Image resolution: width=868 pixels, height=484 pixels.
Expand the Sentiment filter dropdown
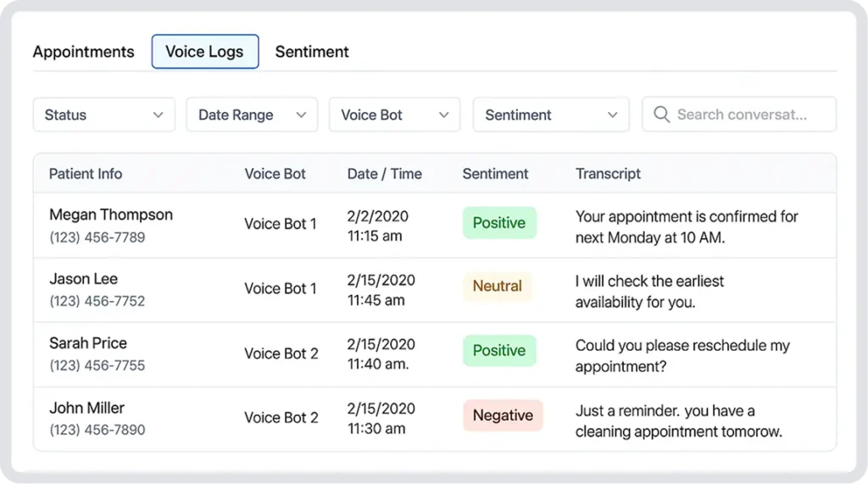pos(551,114)
